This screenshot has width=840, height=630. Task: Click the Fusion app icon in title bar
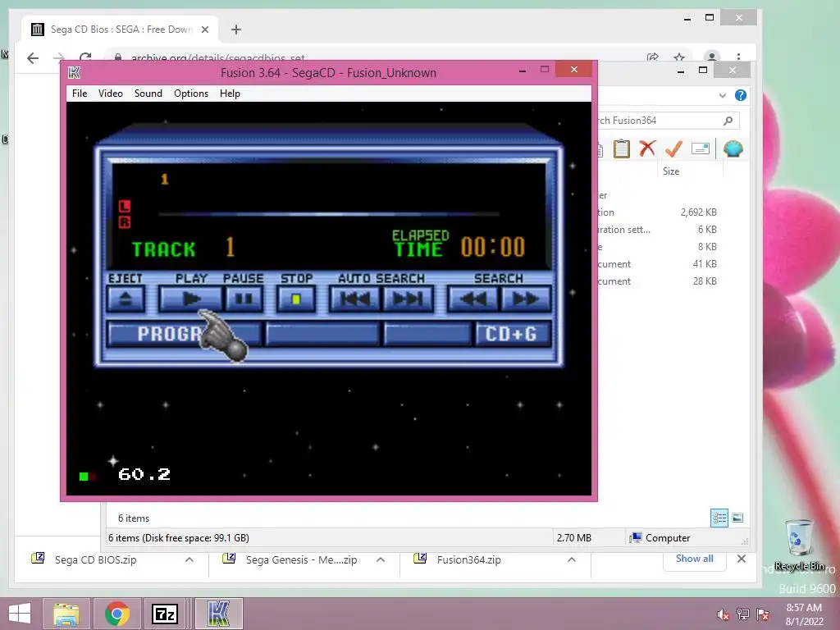coord(75,73)
